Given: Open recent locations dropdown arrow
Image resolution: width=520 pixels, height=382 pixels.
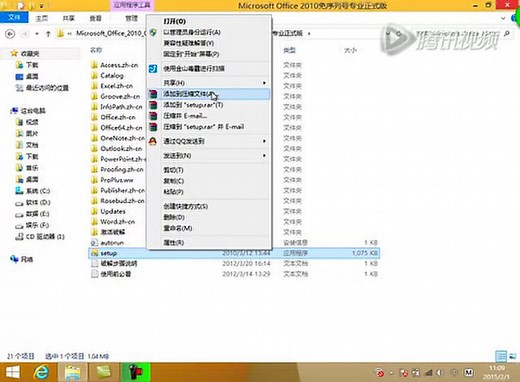Looking at the screenshot, I should pyautogui.click(x=37, y=34).
